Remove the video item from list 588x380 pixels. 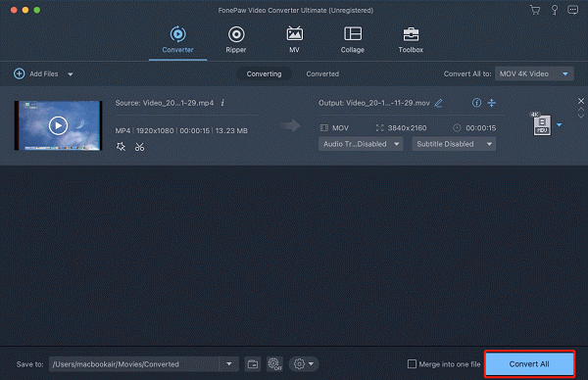(581, 101)
